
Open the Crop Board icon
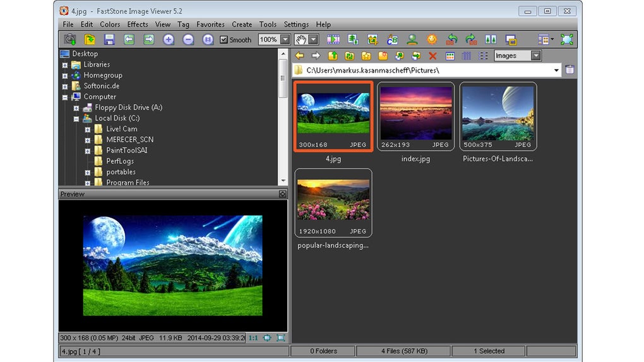point(373,39)
